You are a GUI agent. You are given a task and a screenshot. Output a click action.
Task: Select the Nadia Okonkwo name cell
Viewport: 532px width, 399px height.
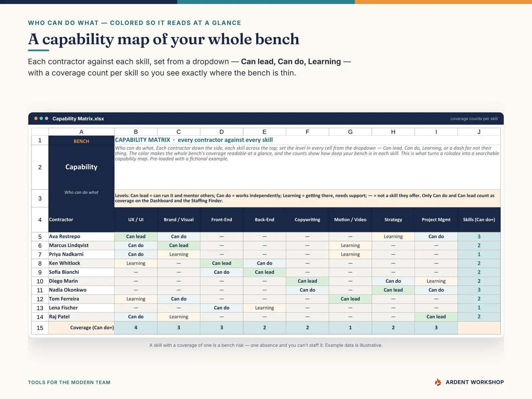pyautogui.click(x=81, y=290)
